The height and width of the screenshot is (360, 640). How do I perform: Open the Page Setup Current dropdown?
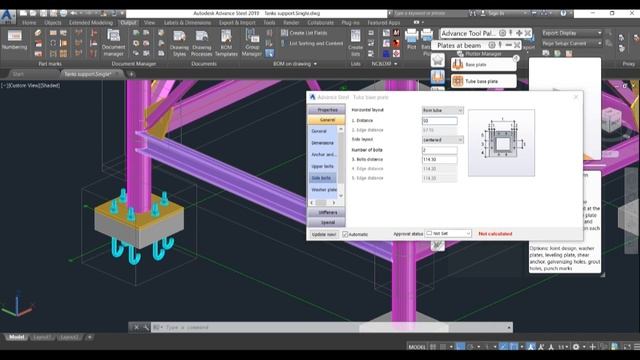(x=572, y=43)
